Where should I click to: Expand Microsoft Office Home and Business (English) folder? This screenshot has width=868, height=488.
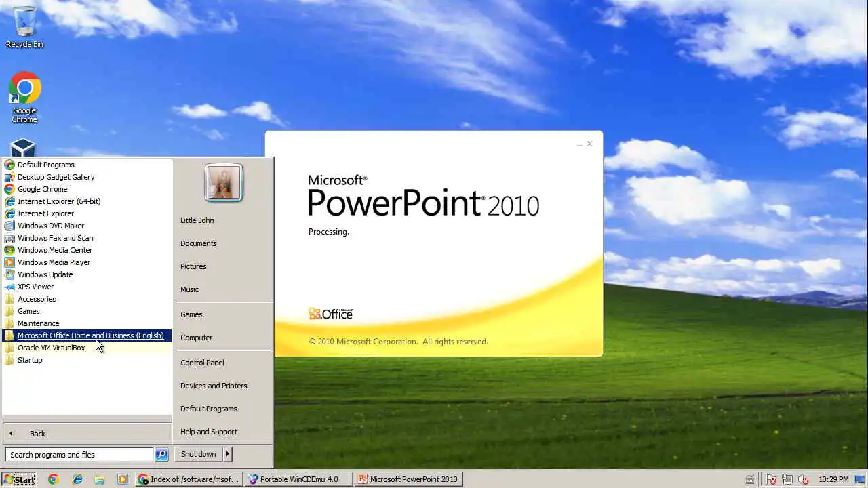tap(87, 335)
